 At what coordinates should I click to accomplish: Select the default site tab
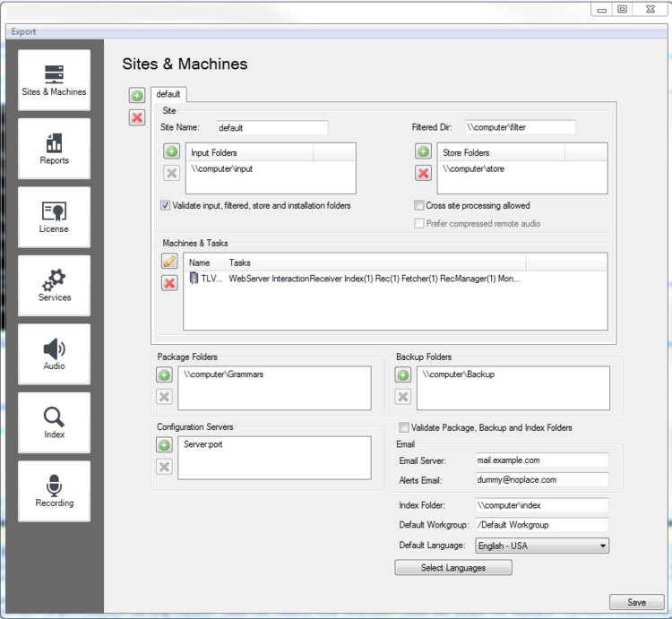168,94
